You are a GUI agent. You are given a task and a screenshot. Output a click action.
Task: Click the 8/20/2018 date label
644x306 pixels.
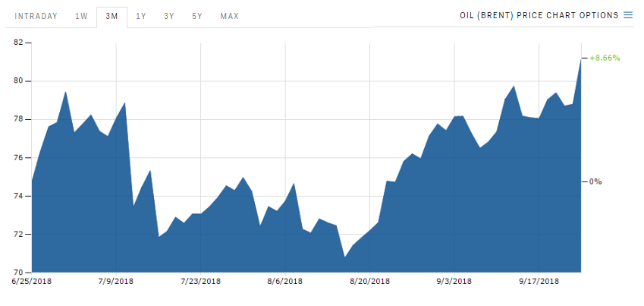[x=369, y=282]
